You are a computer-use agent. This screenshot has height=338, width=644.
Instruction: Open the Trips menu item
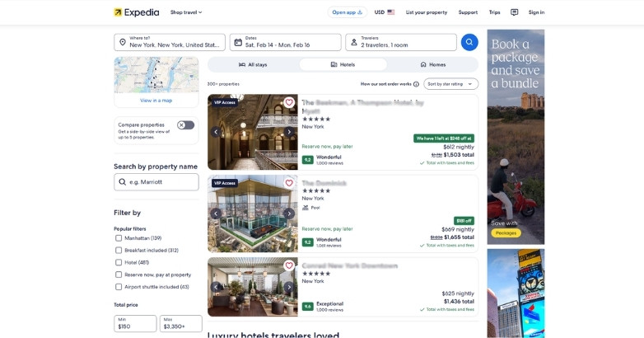pos(494,12)
